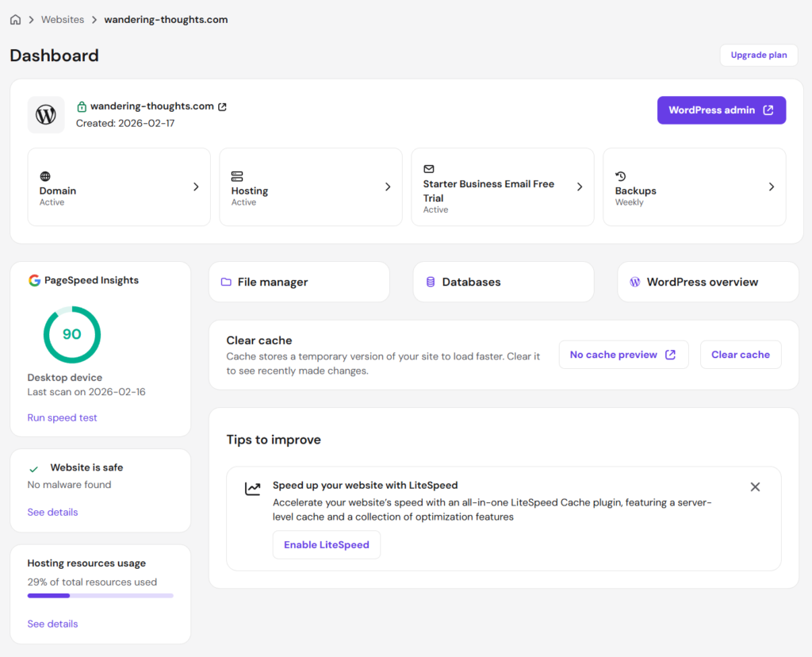Open WordPress admin
The image size is (812, 657).
(722, 109)
